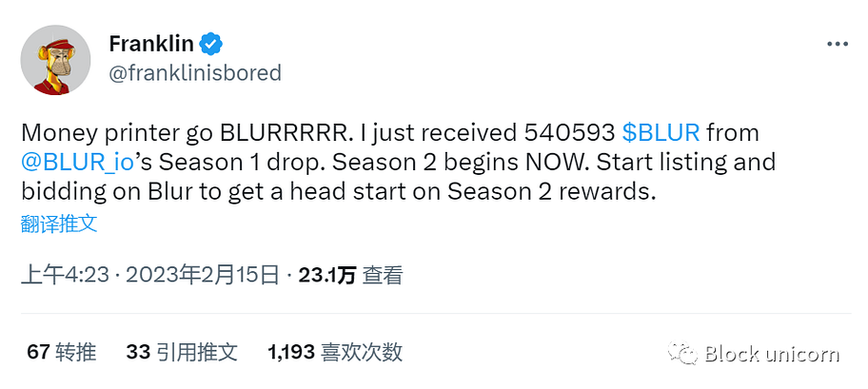This screenshot has width=868, height=389.
Task: Open the @franklinisbored handle link
Action: click(x=195, y=73)
